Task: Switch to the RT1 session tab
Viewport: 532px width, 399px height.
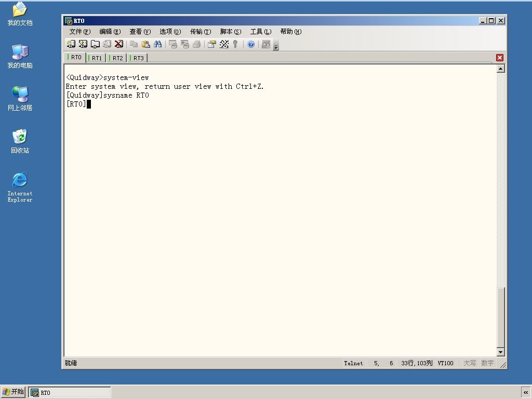Action: (x=96, y=58)
